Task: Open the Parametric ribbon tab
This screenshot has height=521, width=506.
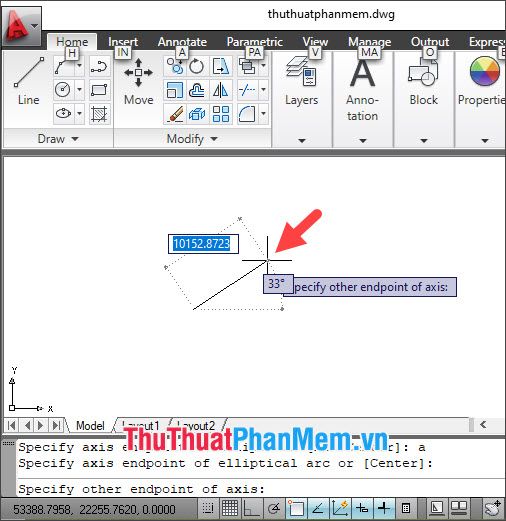Action: pos(255,42)
